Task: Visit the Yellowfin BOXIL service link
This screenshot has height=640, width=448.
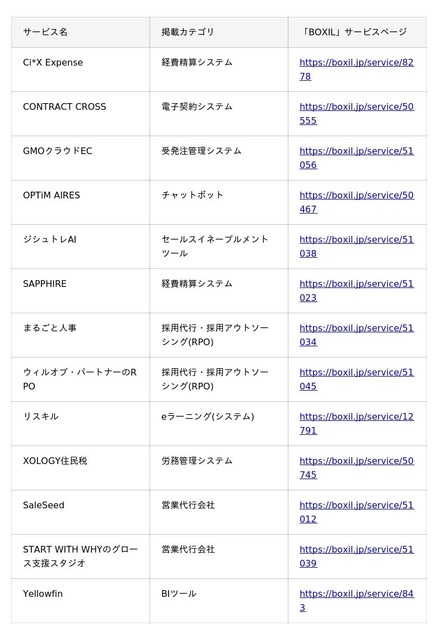Action: pyautogui.click(x=356, y=600)
